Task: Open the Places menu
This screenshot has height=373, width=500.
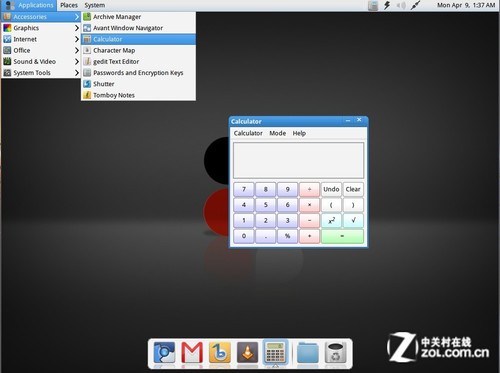Action: [69, 5]
